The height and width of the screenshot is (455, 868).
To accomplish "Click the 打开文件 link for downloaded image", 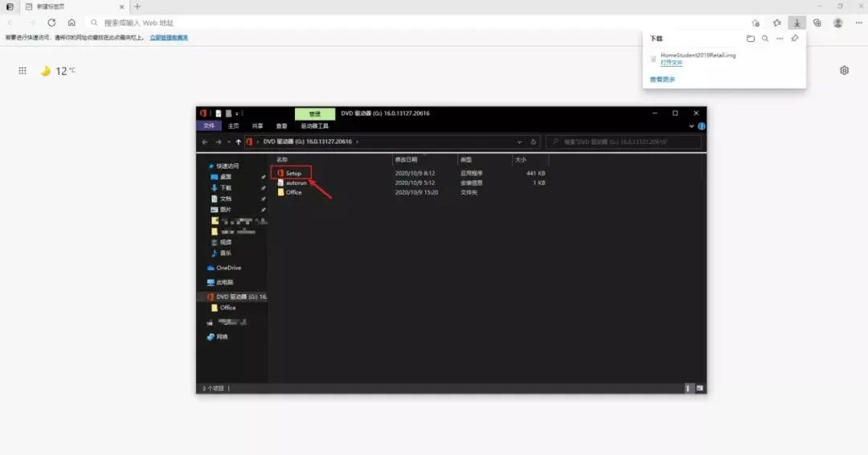I will pos(671,63).
